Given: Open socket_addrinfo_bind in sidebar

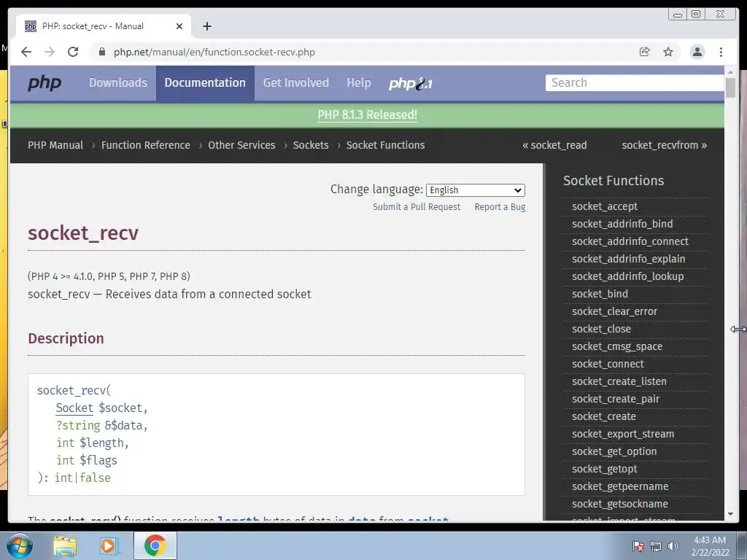Looking at the screenshot, I should (622, 224).
